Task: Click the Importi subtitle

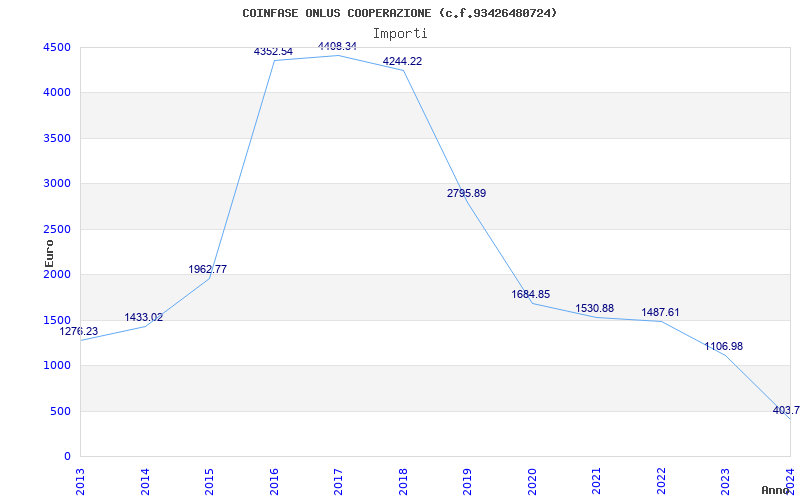Action: point(400,34)
